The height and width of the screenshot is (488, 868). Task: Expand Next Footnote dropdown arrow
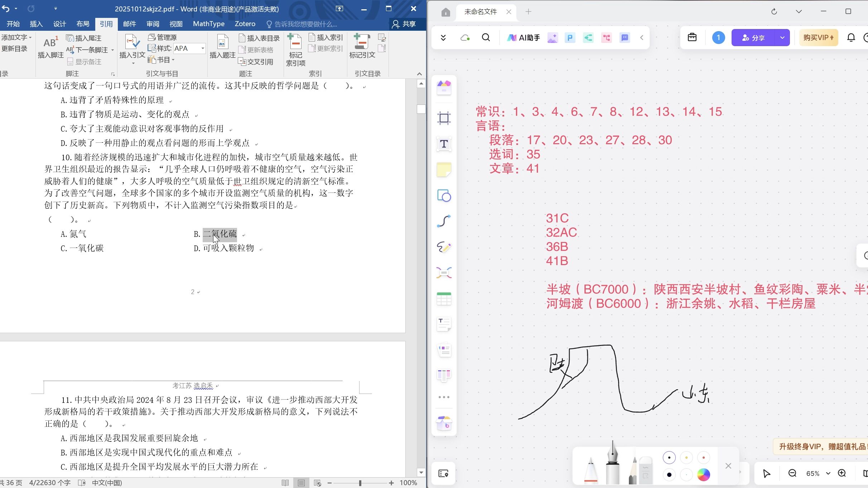point(112,50)
